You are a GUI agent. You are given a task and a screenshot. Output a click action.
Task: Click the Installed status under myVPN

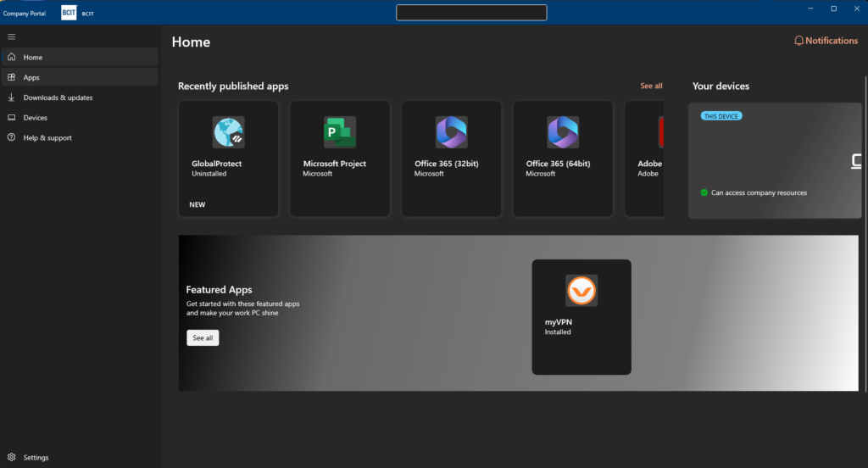(x=558, y=331)
